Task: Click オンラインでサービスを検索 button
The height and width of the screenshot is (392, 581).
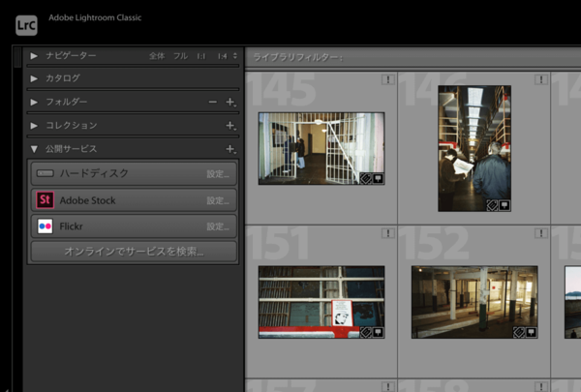Action: coord(134,252)
